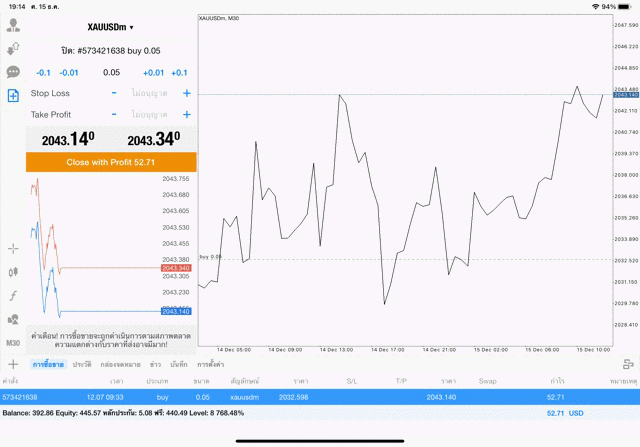Open the accounts profile icon
Screen dimensions: 640x447
click(x=13, y=25)
